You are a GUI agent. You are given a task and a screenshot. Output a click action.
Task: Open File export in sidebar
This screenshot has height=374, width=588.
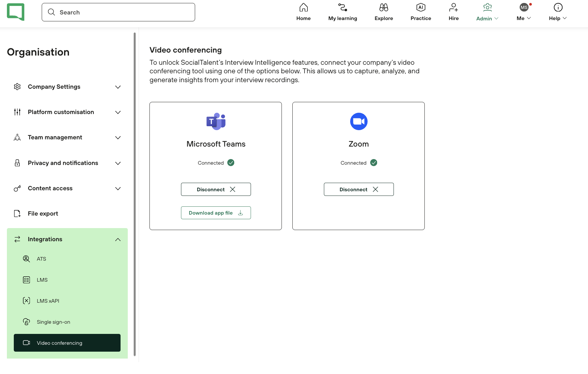(x=43, y=214)
